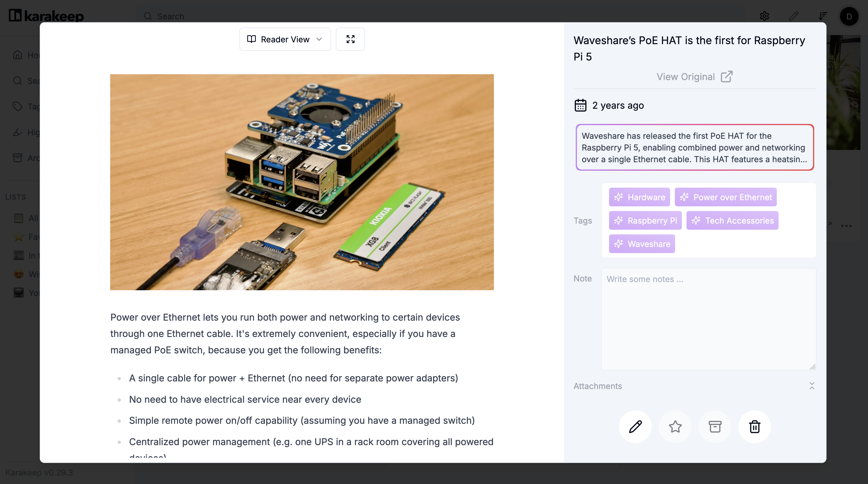The image size is (868, 484).
Task: Open the Reader View dropdown
Action: tap(285, 39)
